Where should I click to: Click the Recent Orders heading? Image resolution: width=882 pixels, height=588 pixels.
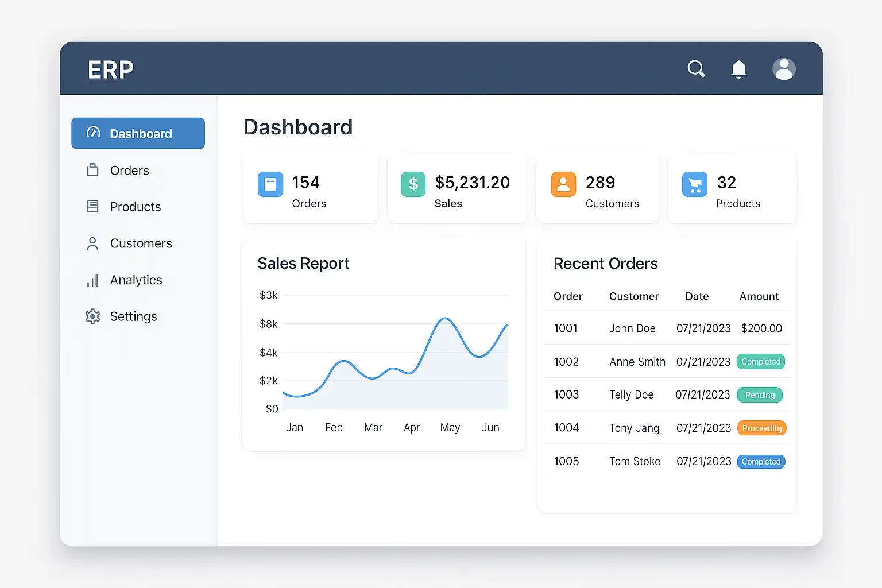tap(606, 264)
